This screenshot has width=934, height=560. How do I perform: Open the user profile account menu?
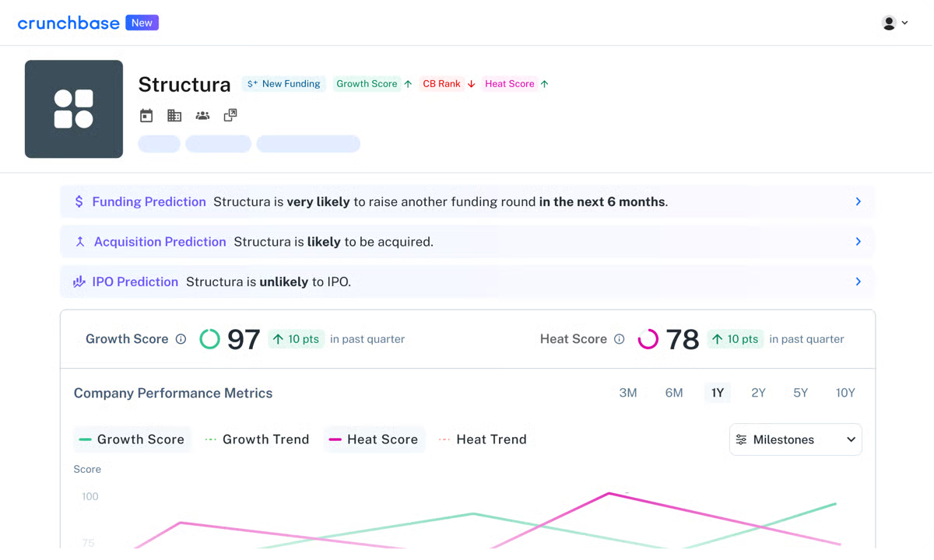tap(894, 23)
